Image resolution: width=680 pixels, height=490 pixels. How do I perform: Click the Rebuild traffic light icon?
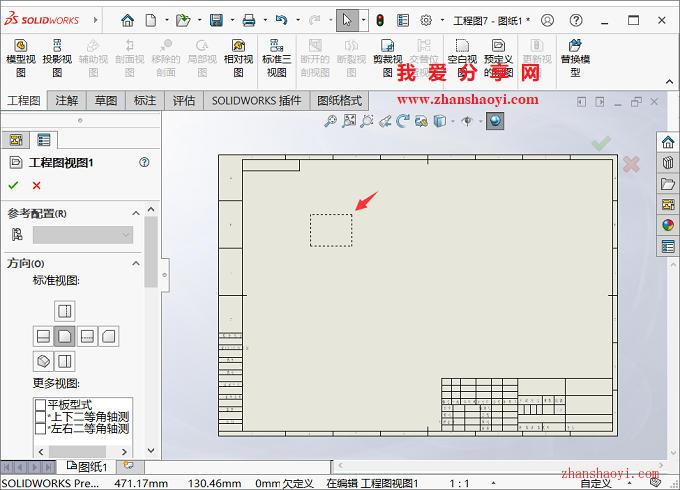coord(380,20)
